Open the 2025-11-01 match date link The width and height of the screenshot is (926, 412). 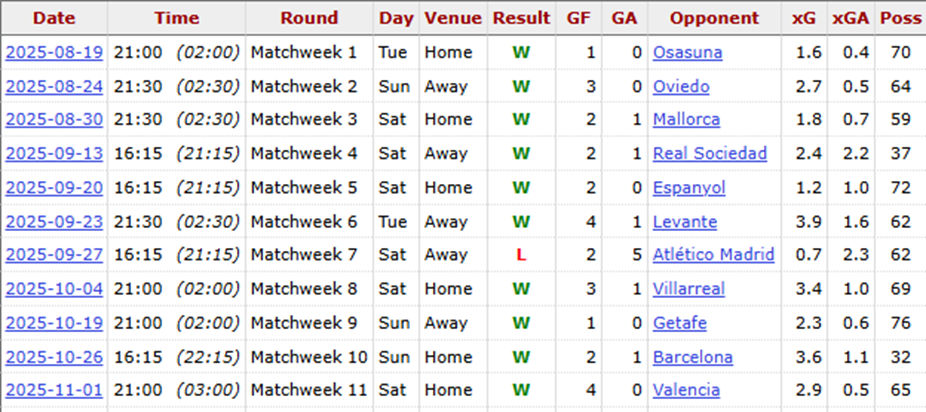pyautogui.click(x=54, y=390)
